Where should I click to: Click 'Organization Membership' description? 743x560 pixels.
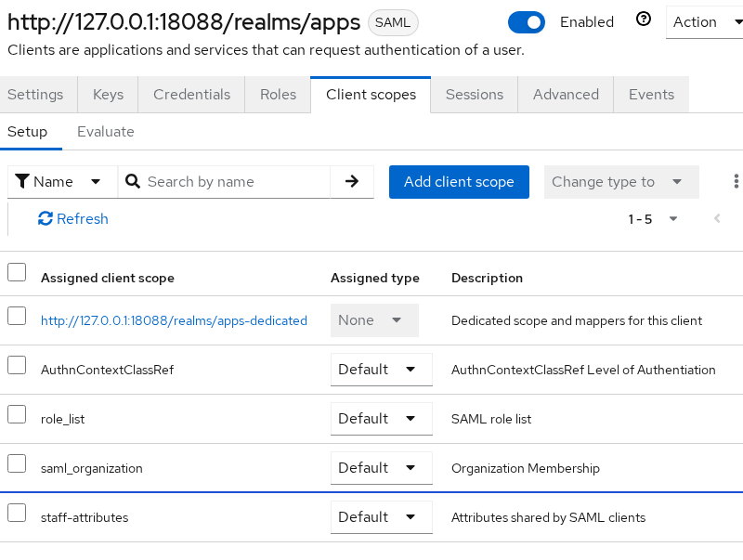coord(525,469)
